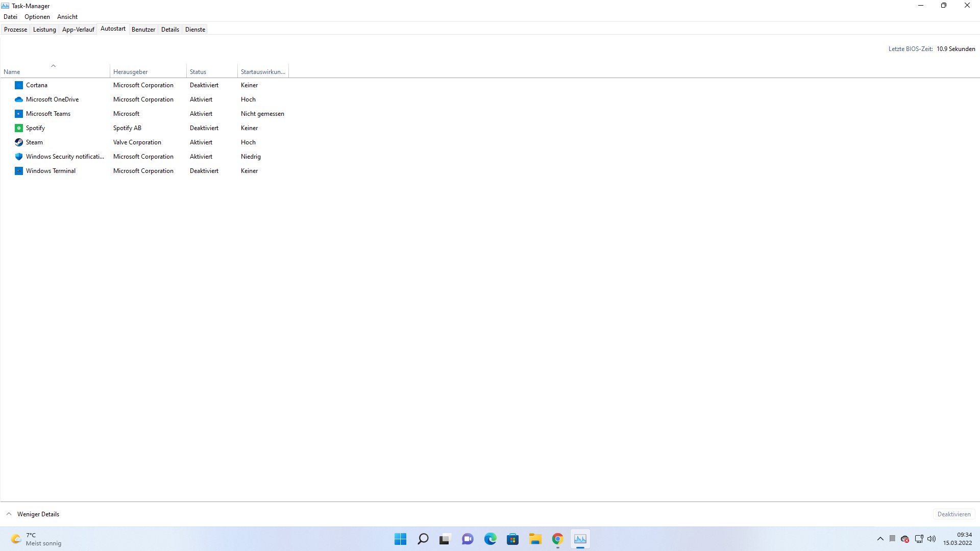
Task: Click the Steam row icon
Action: pos(19,142)
